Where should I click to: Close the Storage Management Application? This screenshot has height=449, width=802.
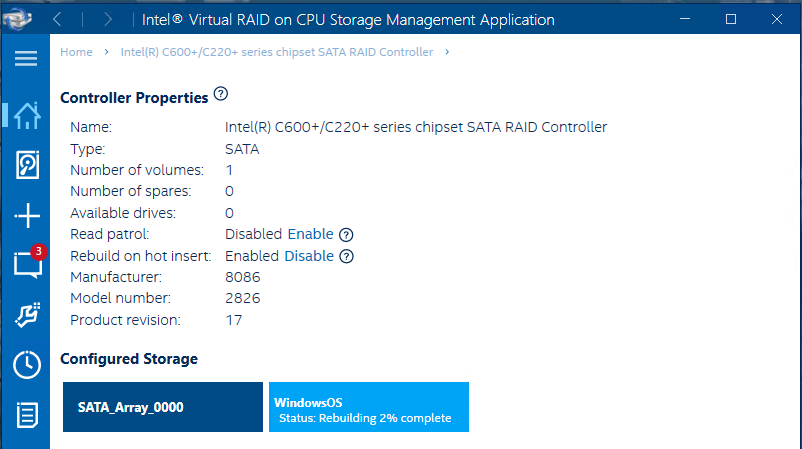[x=777, y=19]
